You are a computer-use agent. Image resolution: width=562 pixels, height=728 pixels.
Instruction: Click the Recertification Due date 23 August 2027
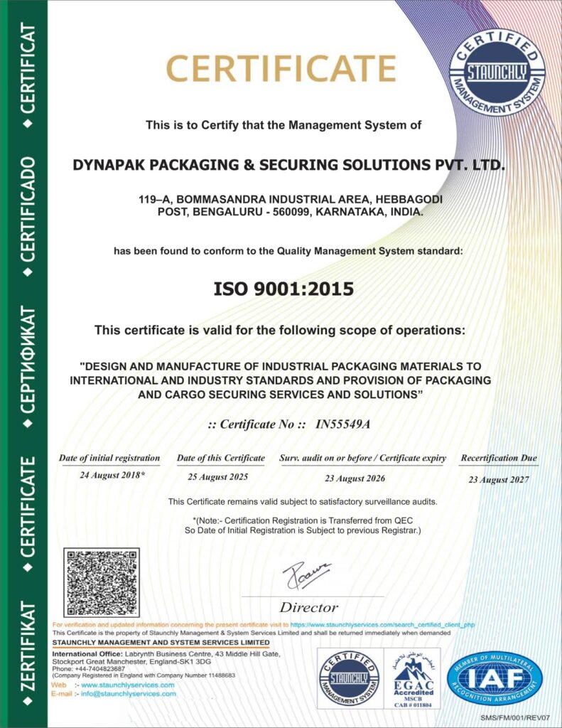(x=499, y=480)
